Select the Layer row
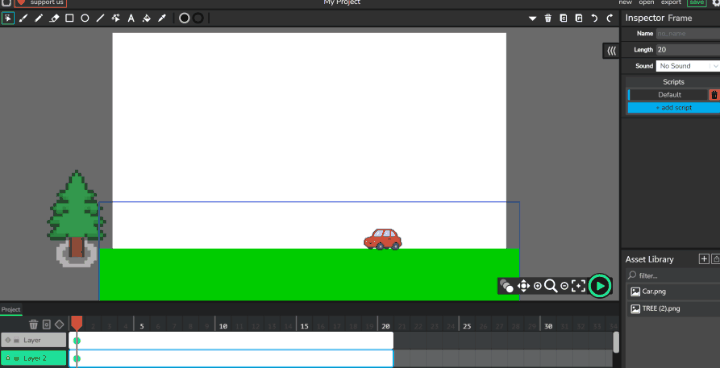 tap(34, 340)
